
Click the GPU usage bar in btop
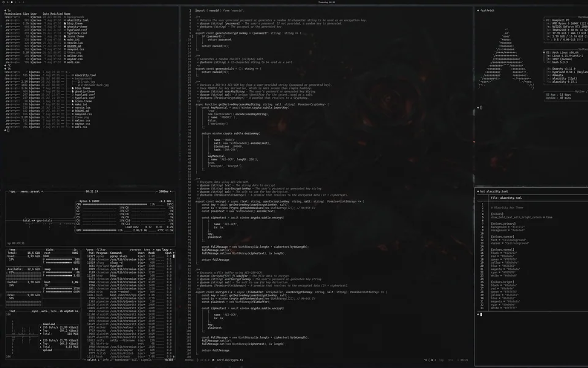100,230
